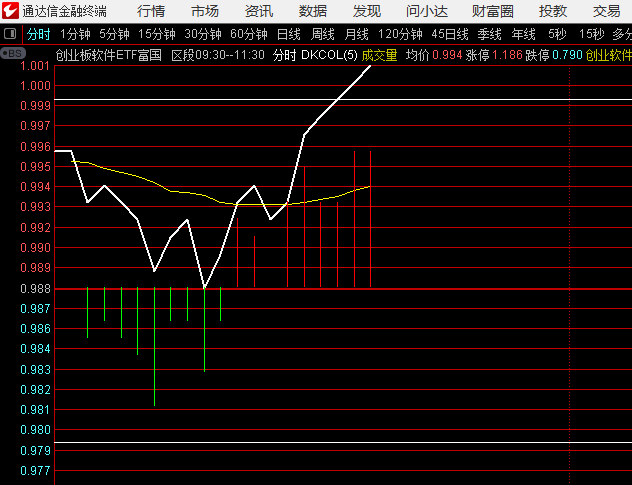Switch to the 15秒 period tab
The image size is (632, 485).
[591, 34]
